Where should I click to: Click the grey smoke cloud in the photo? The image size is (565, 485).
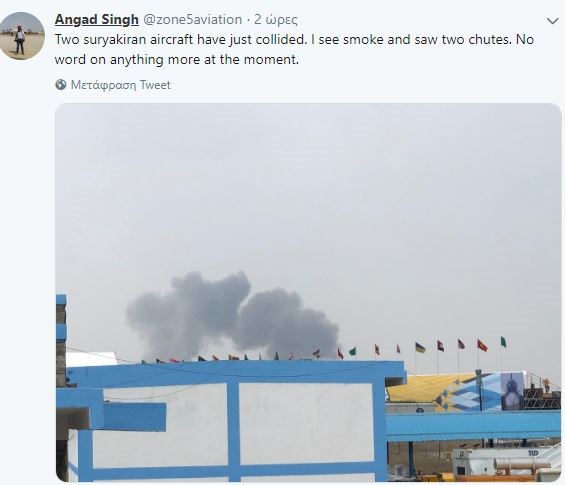pos(232,315)
